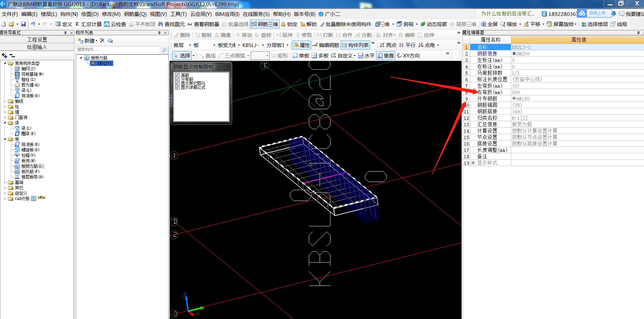Toggle the 分布筋 checkbox
Viewport: 644px width, 319px height.
(x=177, y=79)
